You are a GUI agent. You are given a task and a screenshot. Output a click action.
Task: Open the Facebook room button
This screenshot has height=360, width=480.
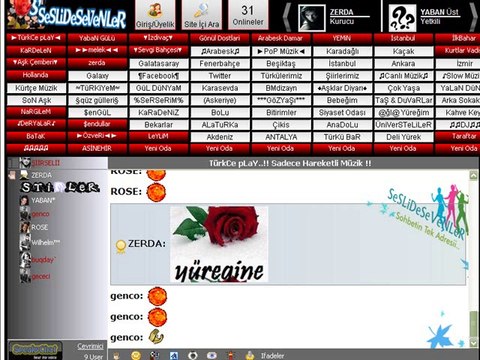(x=159, y=76)
